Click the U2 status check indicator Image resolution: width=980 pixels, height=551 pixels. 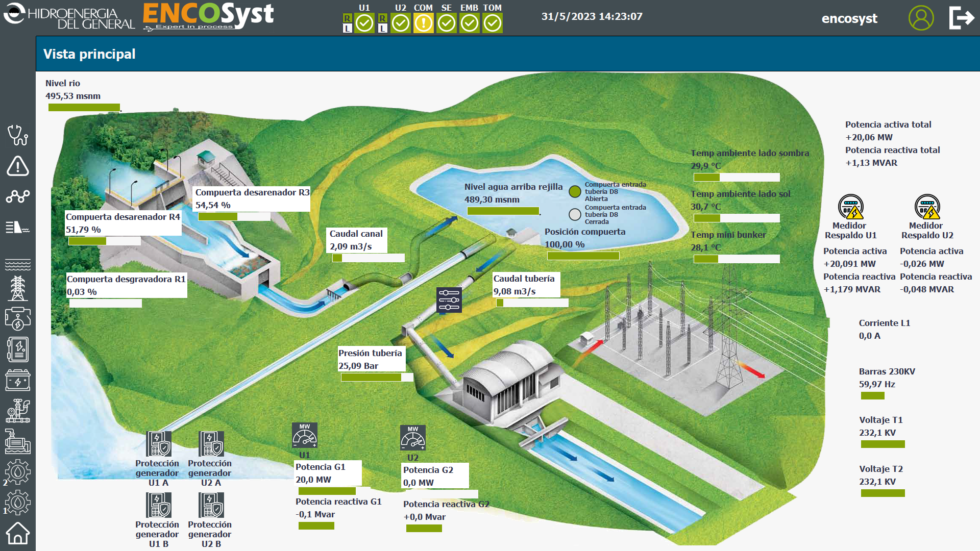coord(401,23)
